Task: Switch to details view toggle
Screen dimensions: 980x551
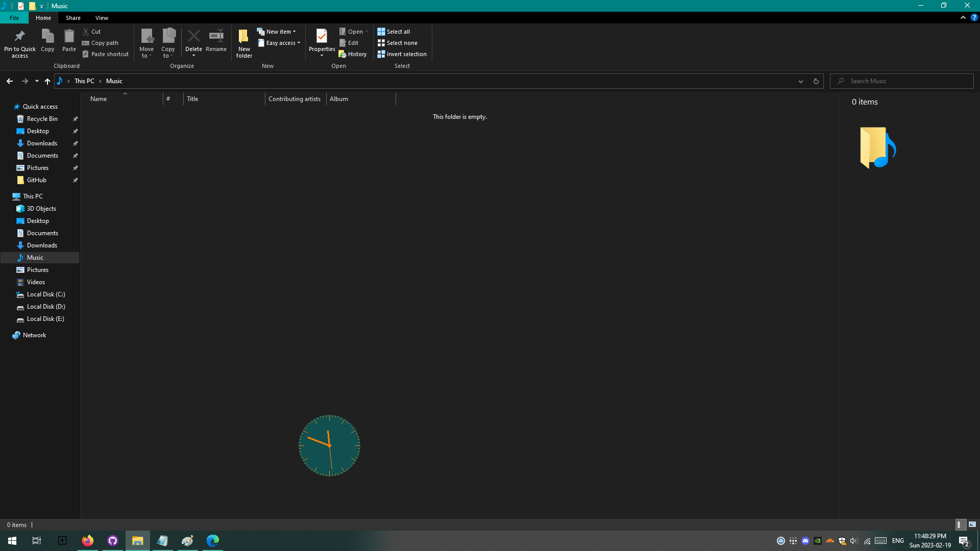Action: pos(959,524)
